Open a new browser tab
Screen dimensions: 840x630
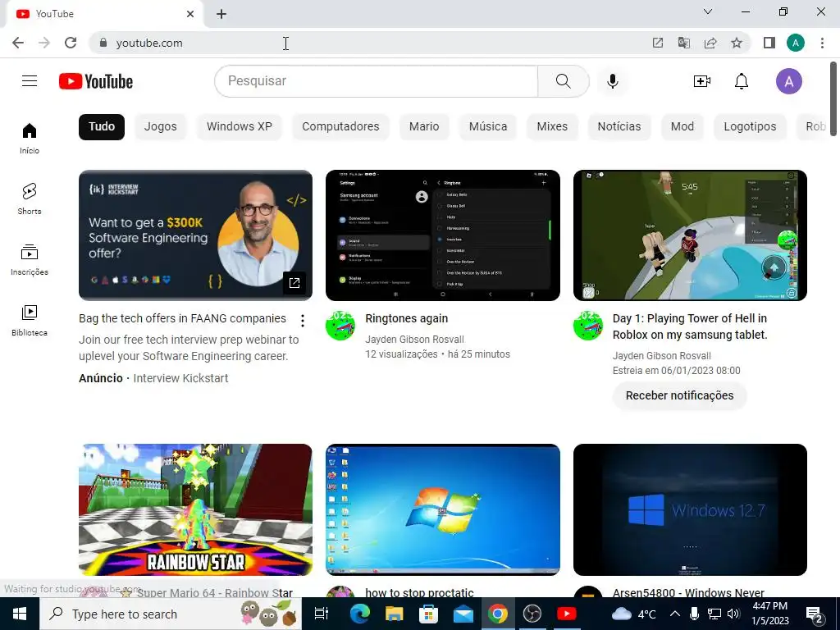point(221,14)
